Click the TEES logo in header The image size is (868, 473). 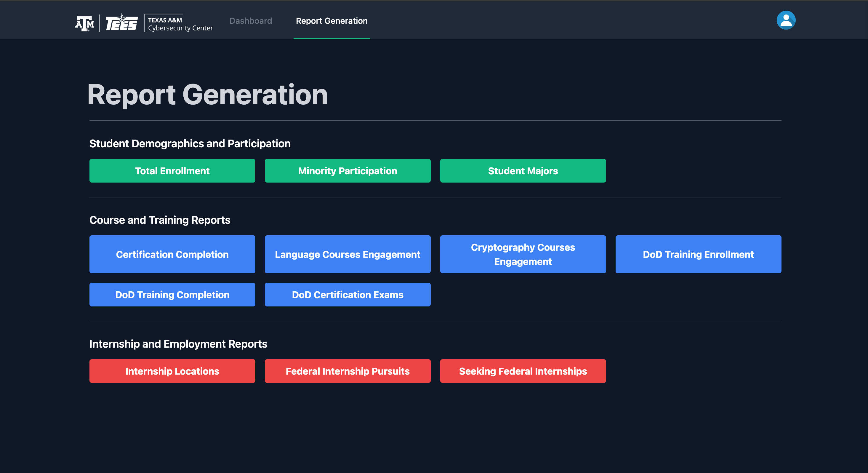(122, 23)
